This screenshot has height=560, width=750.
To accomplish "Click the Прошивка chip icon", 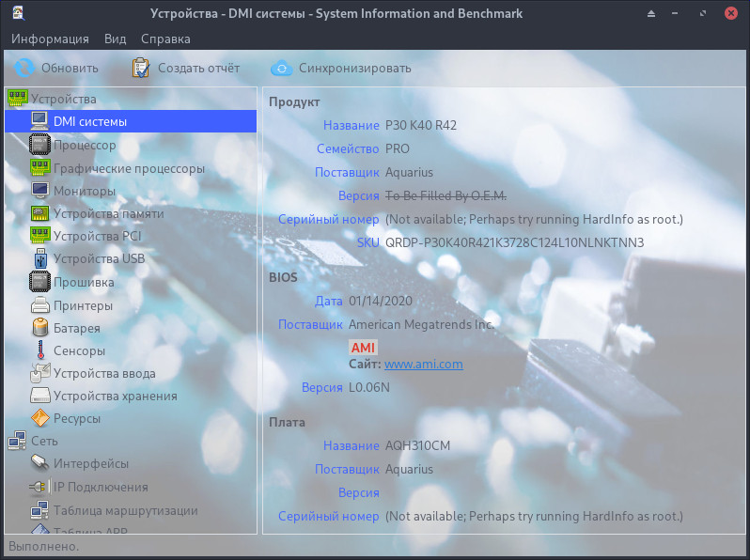I will [39, 282].
